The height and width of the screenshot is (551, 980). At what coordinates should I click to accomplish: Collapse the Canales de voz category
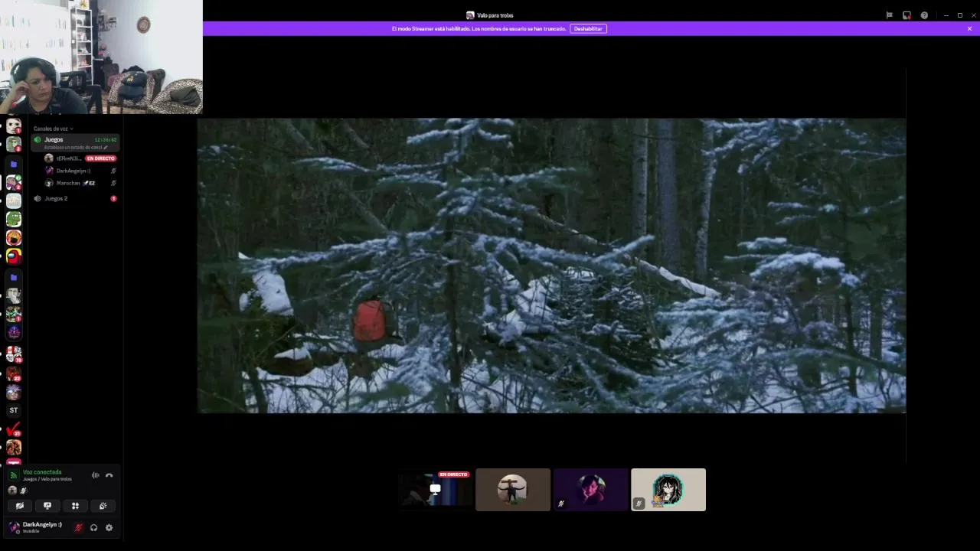tap(53, 129)
